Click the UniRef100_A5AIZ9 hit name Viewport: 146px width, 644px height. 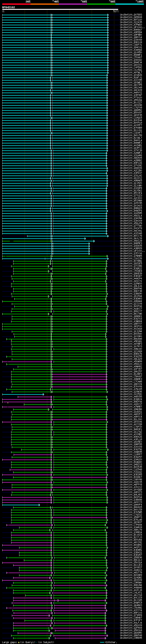(x=131, y=241)
